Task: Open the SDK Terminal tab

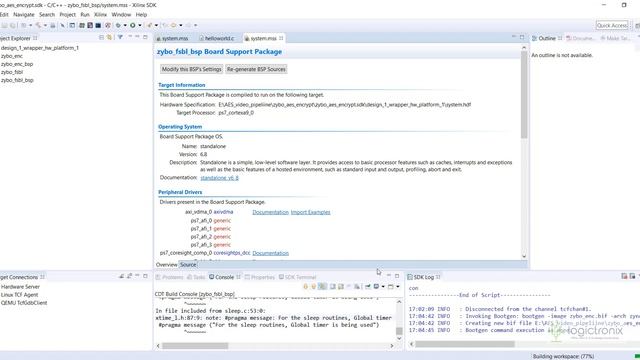Action: [298, 277]
